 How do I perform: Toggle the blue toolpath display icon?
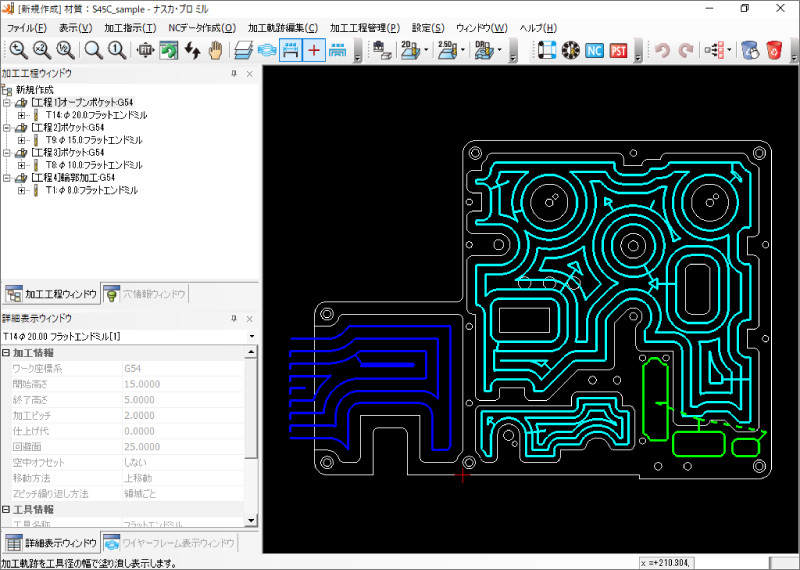[x=338, y=50]
